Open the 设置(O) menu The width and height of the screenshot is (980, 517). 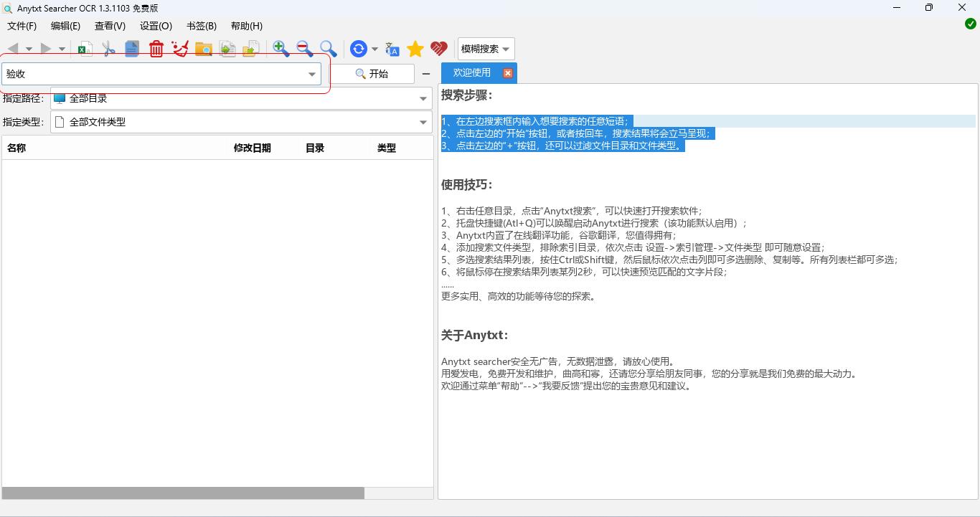pos(156,26)
